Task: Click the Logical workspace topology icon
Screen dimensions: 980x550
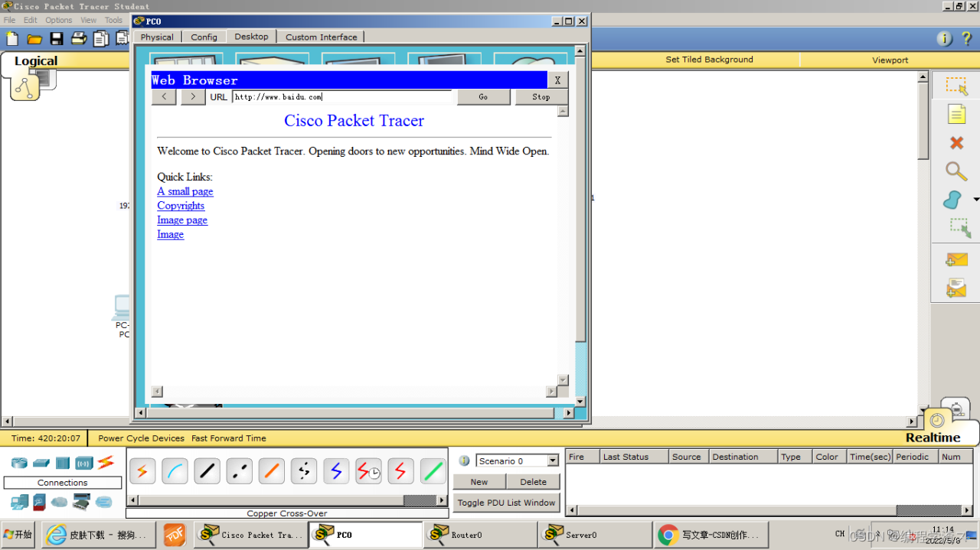Action: (25, 87)
